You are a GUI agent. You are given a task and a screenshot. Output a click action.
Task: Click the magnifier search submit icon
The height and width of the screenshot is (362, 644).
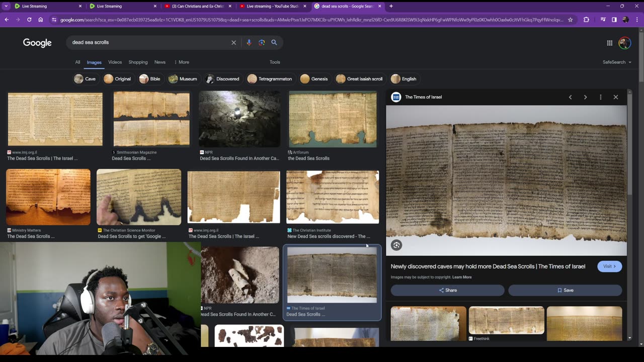(x=274, y=43)
